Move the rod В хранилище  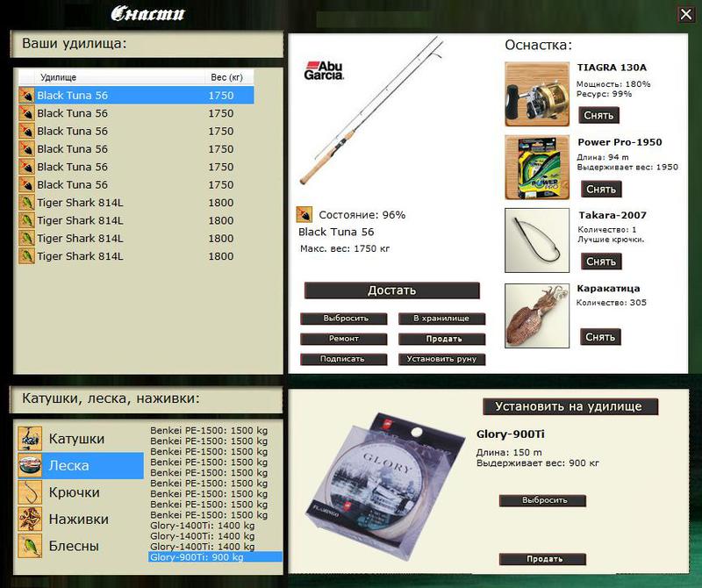tap(441, 319)
